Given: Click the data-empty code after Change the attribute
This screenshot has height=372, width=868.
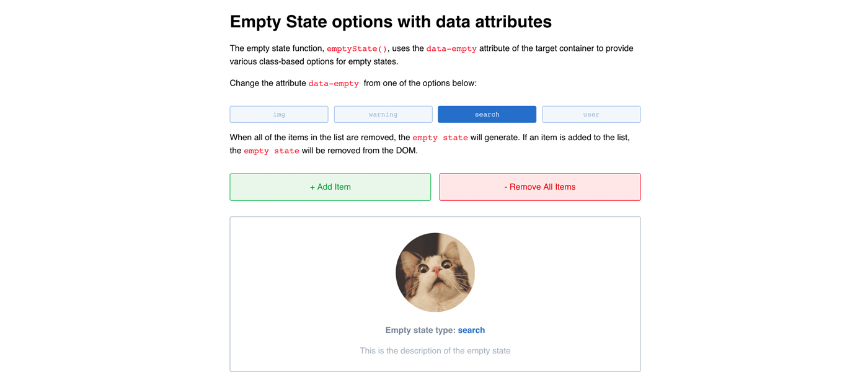Looking at the screenshot, I should point(334,83).
